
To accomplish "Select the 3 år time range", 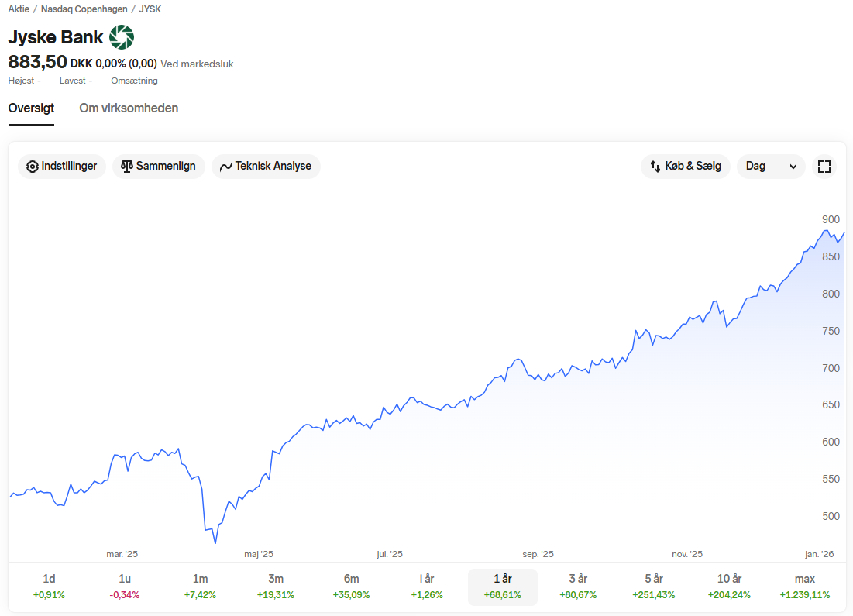I will point(578,587).
